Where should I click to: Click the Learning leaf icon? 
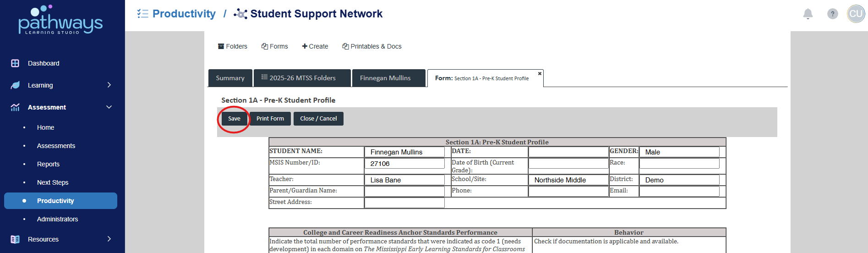tap(15, 85)
